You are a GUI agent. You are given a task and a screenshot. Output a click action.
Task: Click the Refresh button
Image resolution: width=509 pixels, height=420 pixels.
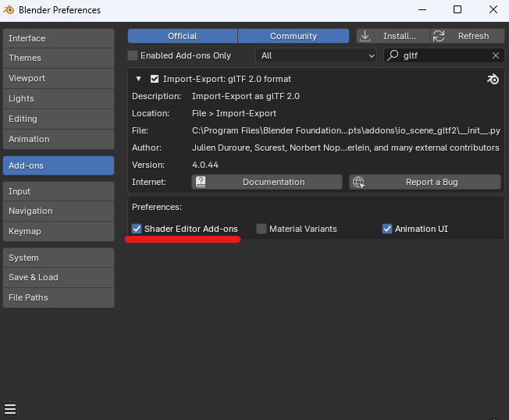click(x=467, y=36)
